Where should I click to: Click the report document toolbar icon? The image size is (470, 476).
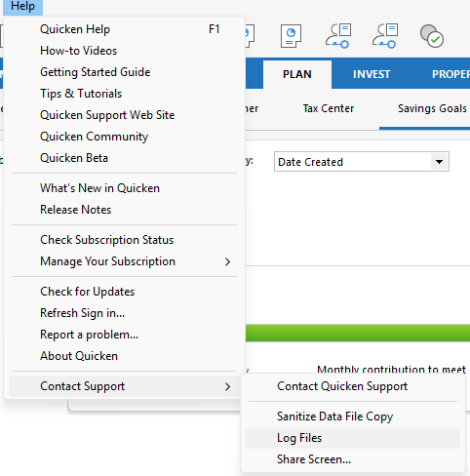291,36
